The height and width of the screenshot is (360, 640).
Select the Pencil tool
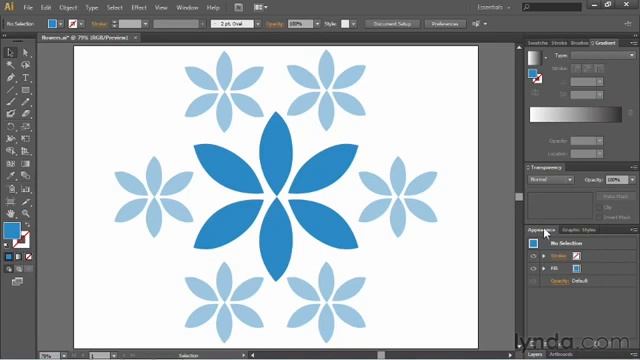pos(25,102)
